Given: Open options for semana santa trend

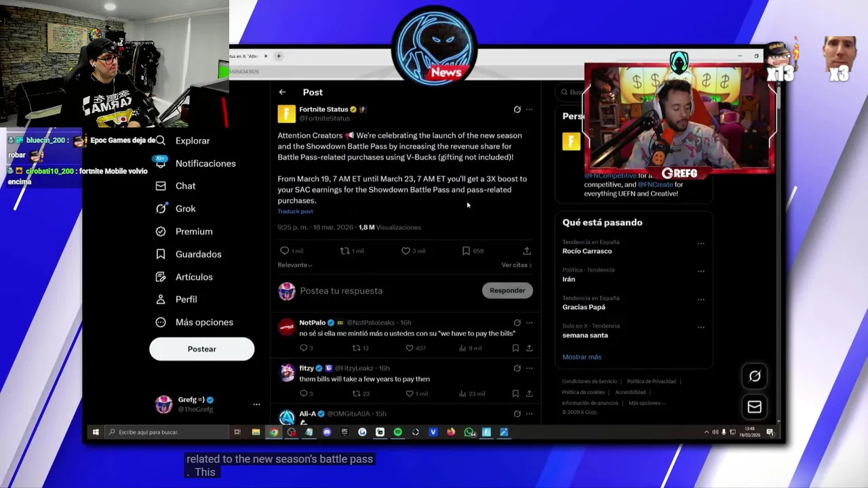Looking at the screenshot, I should coord(701,327).
